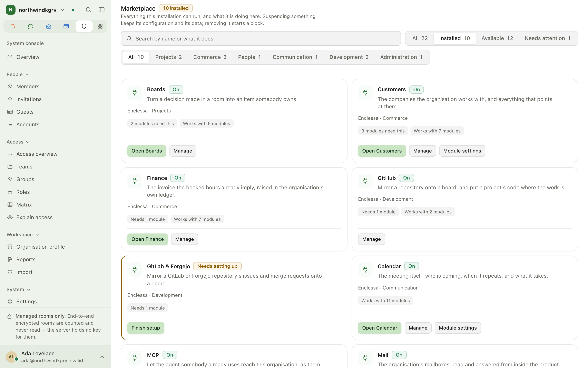Open Roles in sidebar
The image size is (588, 368).
tap(55, 192)
